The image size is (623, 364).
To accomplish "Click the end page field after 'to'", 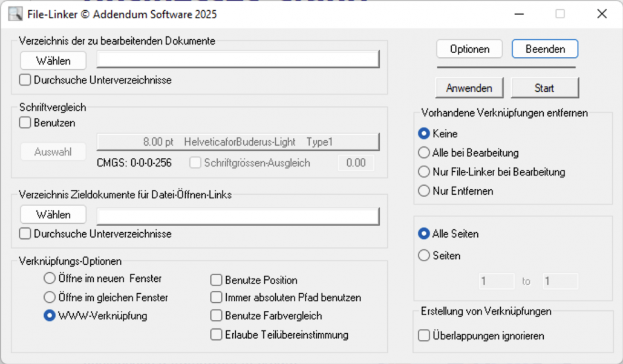I will click(x=560, y=281).
